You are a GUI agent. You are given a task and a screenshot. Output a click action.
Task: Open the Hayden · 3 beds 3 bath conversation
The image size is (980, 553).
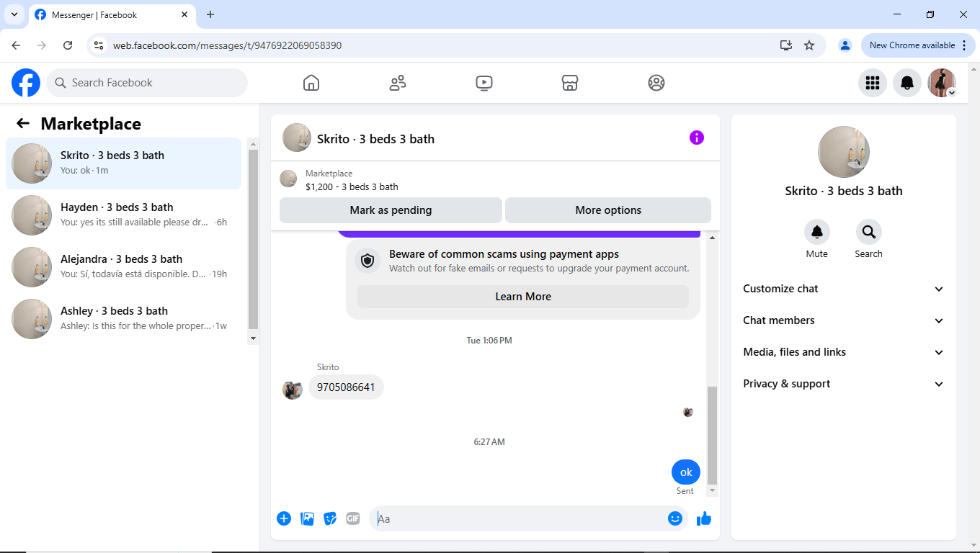click(123, 215)
